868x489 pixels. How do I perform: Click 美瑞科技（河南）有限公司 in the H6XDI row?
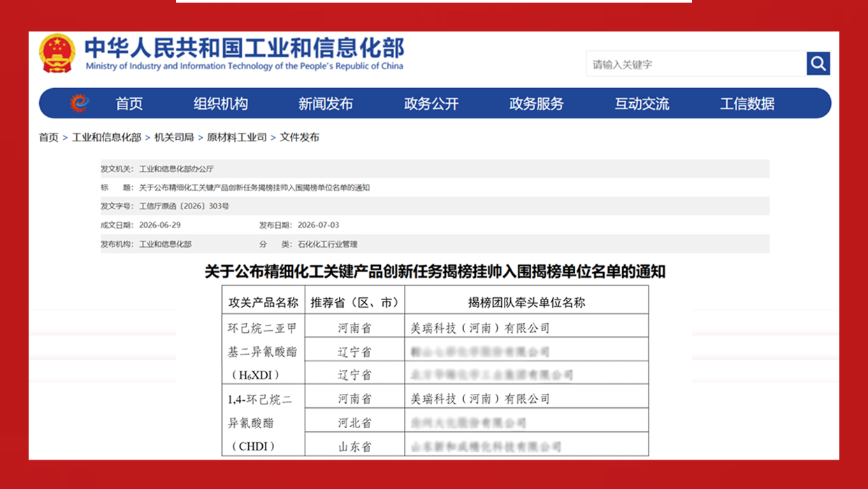pos(481,327)
